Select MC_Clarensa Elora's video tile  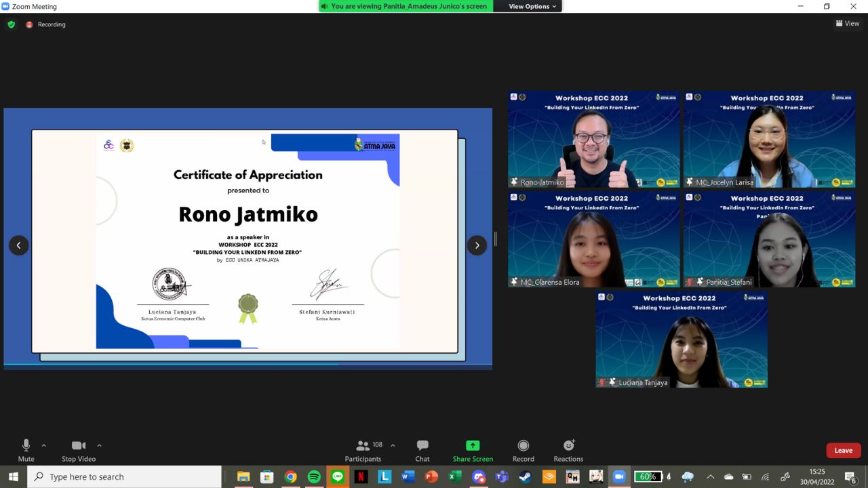pos(593,239)
